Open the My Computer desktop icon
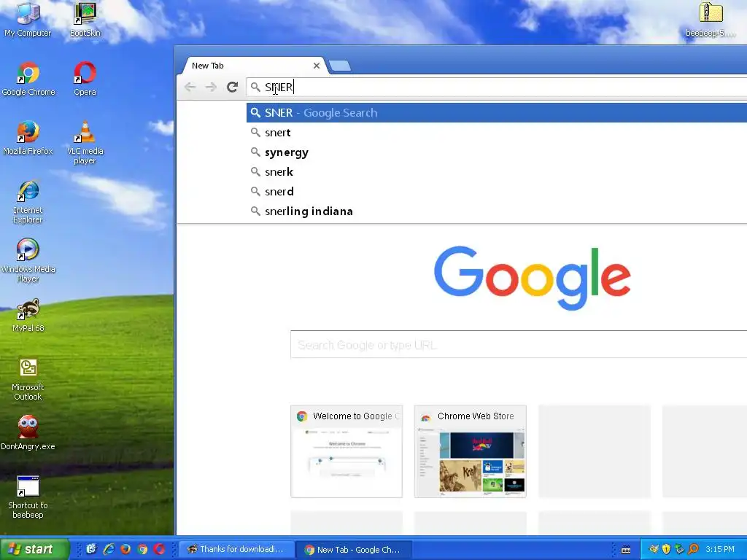This screenshot has height=560, width=747. (x=28, y=19)
